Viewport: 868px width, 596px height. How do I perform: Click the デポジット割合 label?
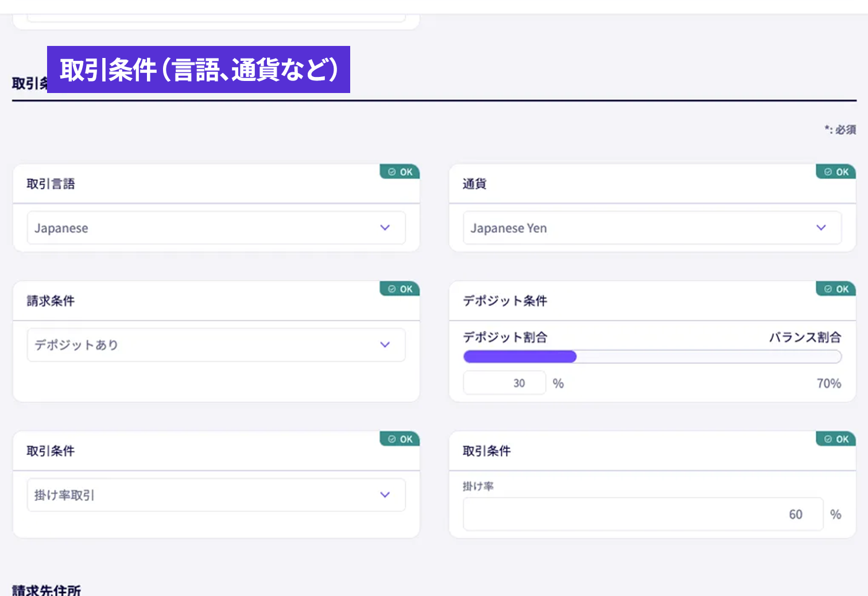pyautogui.click(x=505, y=337)
